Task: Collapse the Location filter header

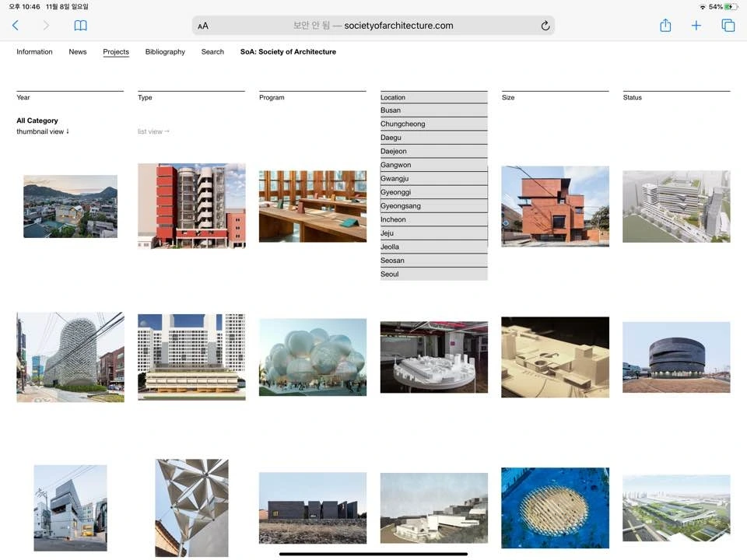Action: (x=433, y=97)
